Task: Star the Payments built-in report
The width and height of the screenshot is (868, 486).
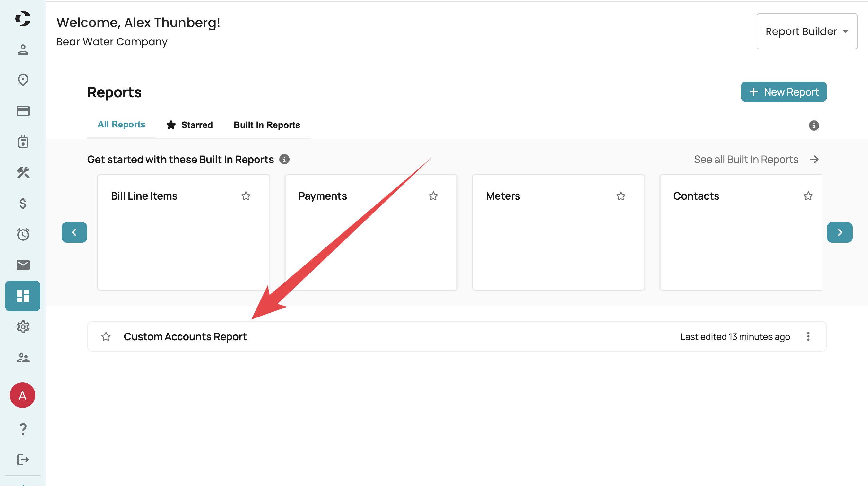Action: pos(433,196)
